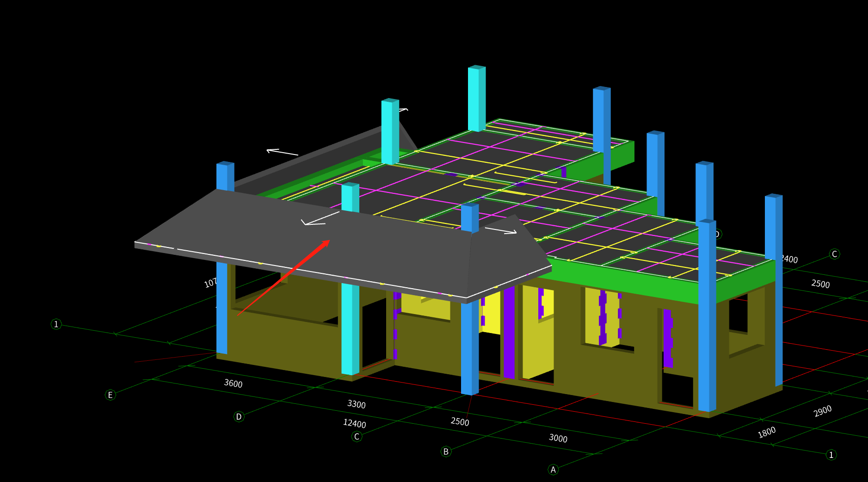Select the tall purple constructional column by the doorway
Screen dimensions: 868x482
[x=509, y=332]
